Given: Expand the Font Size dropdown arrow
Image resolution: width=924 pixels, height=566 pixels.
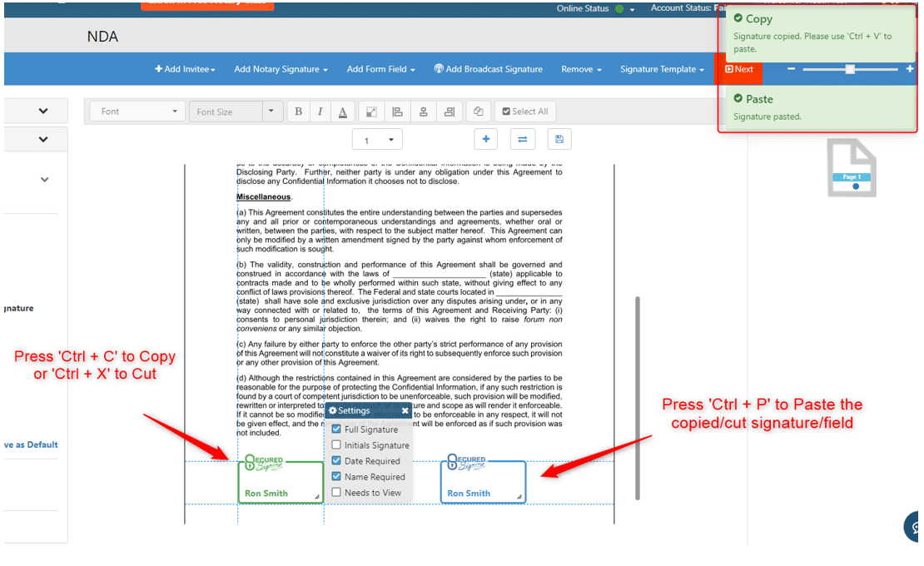Looking at the screenshot, I should click(x=271, y=112).
